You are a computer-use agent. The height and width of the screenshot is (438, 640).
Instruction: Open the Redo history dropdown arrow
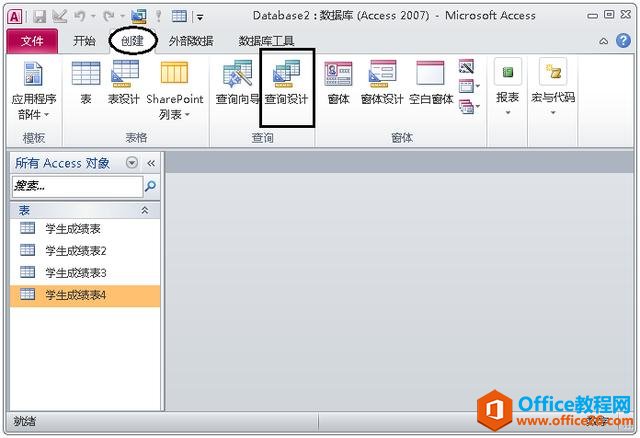coord(122,17)
